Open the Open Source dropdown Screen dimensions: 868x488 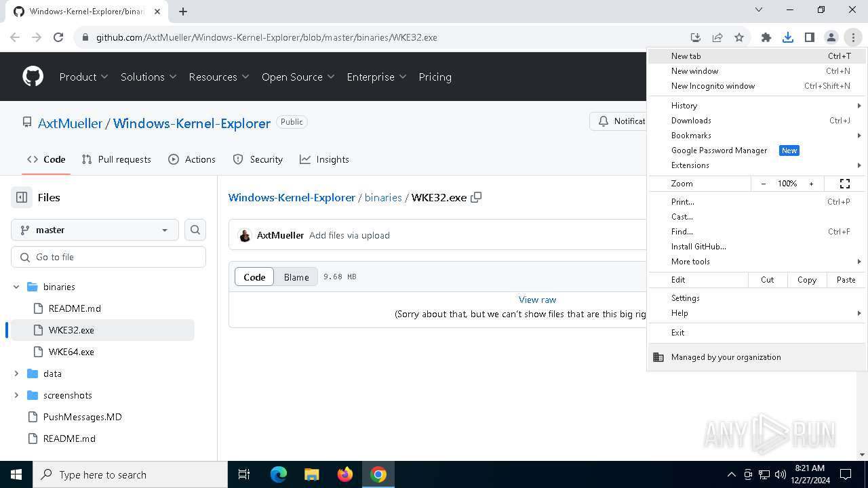[x=298, y=77]
